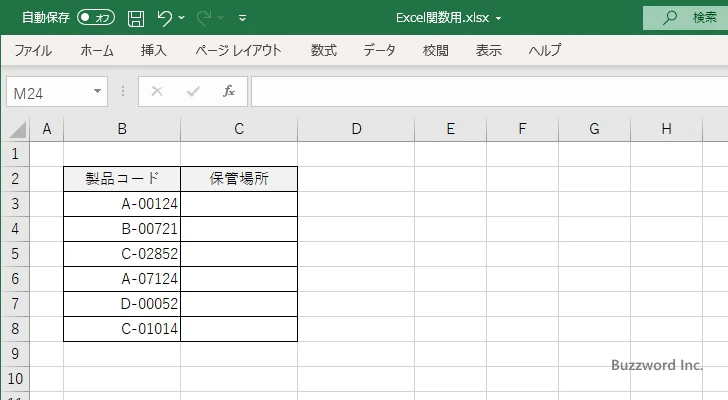Select column B header
The width and height of the screenshot is (728, 400).
click(x=122, y=129)
